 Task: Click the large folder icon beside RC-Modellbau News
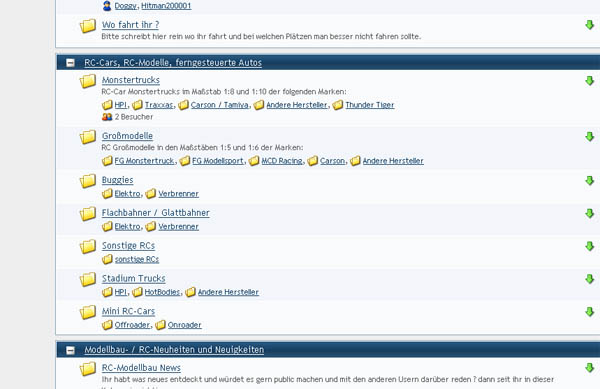[x=88, y=369]
